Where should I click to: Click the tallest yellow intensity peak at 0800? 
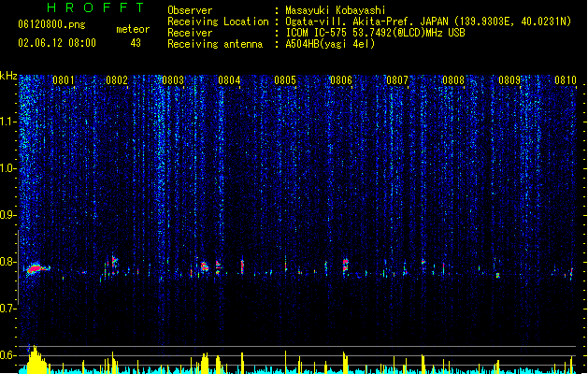coord(35,359)
